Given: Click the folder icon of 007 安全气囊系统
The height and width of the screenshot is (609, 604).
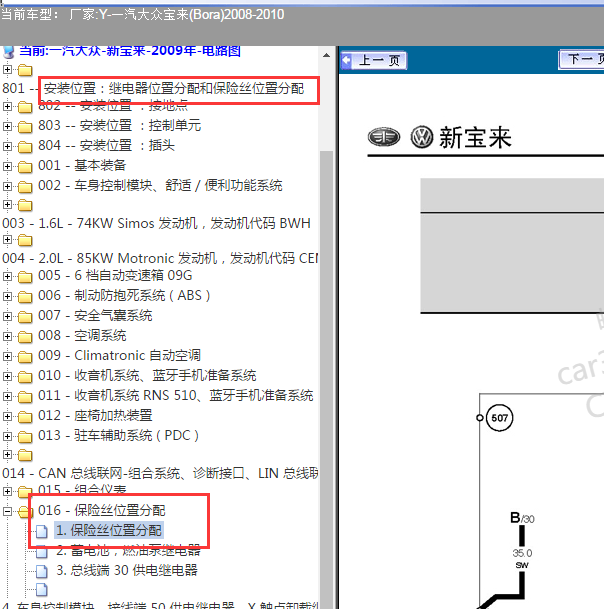Looking at the screenshot, I should 25,317.
